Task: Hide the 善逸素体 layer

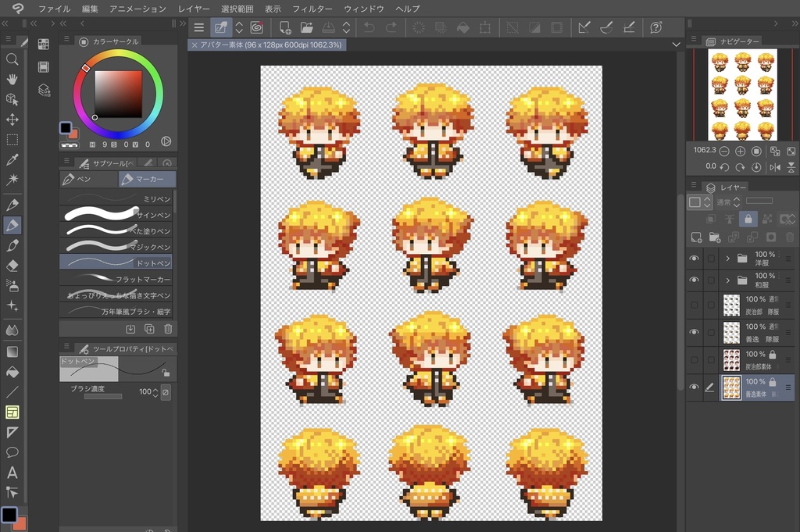Action: [694, 387]
